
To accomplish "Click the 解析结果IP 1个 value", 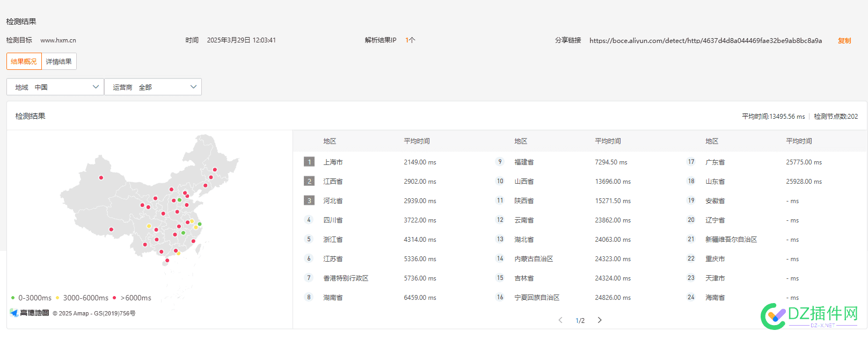I will click(x=410, y=40).
